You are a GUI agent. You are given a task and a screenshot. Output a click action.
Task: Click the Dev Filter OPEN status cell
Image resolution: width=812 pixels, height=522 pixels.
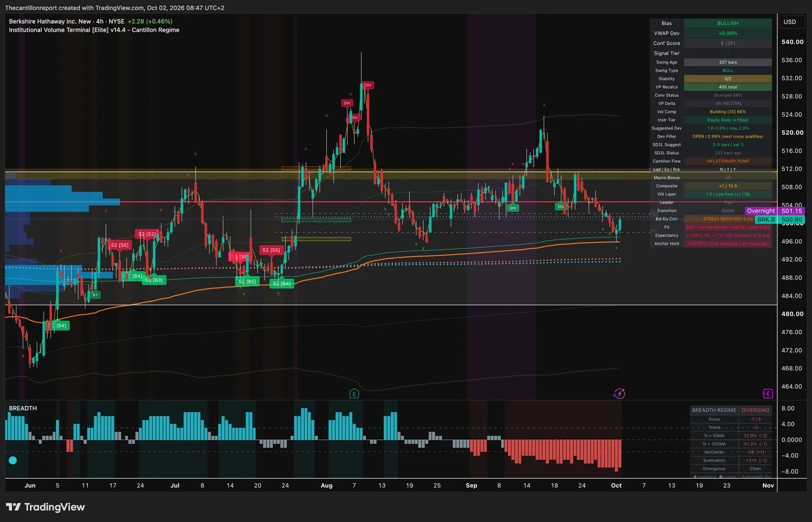[x=728, y=136]
